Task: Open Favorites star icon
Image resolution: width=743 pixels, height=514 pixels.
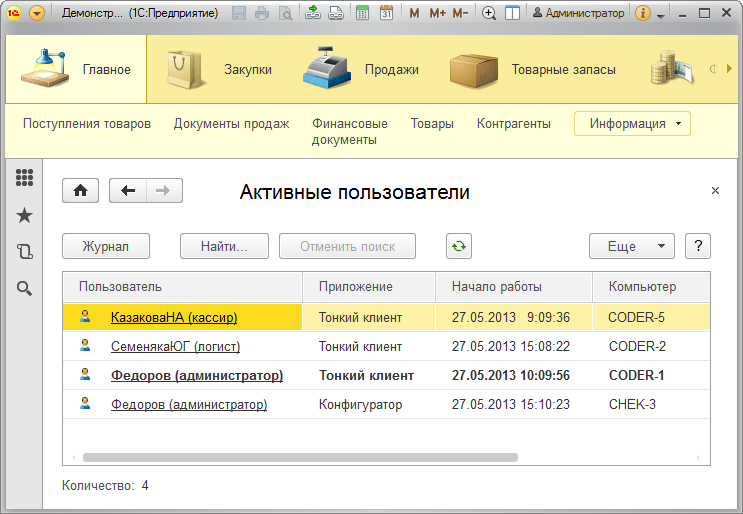Action: click(24, 216)
